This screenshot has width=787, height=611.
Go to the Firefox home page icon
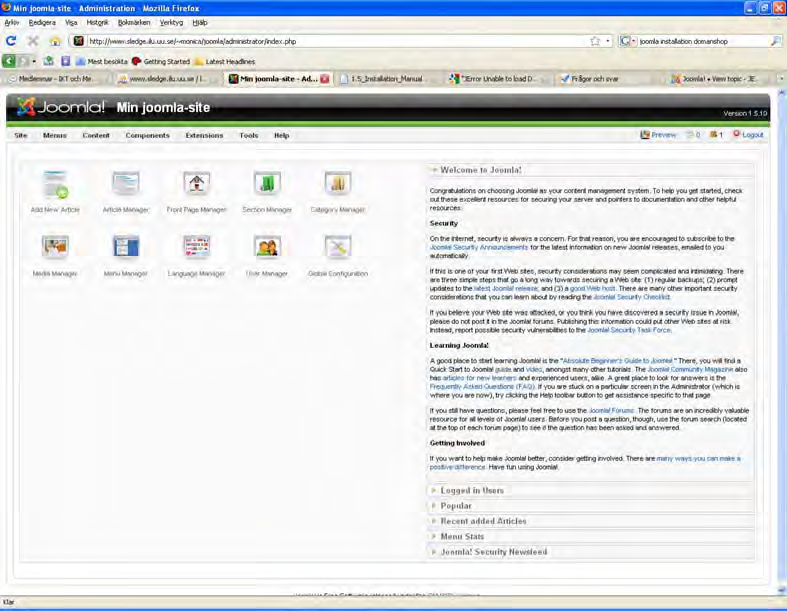tap(55, 41)
